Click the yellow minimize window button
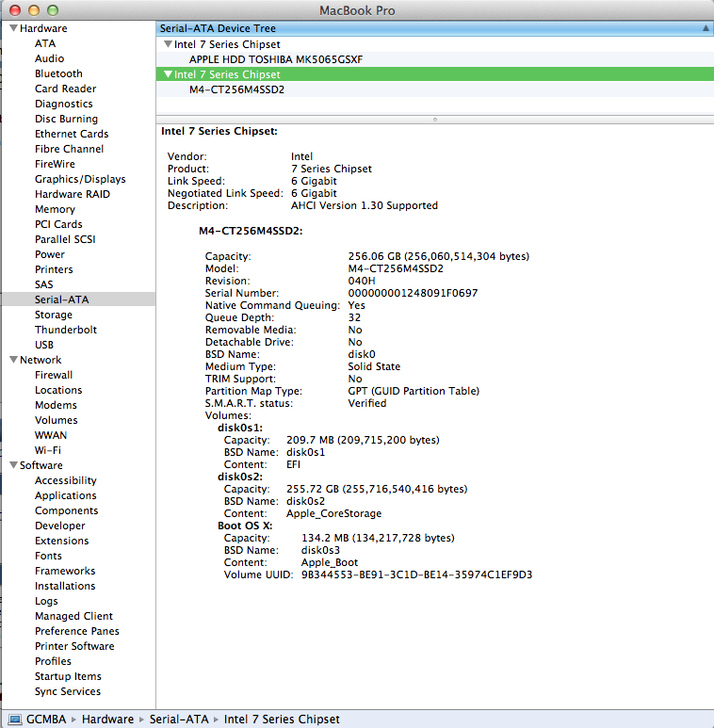The image size is (714, 728). (34, 10)
